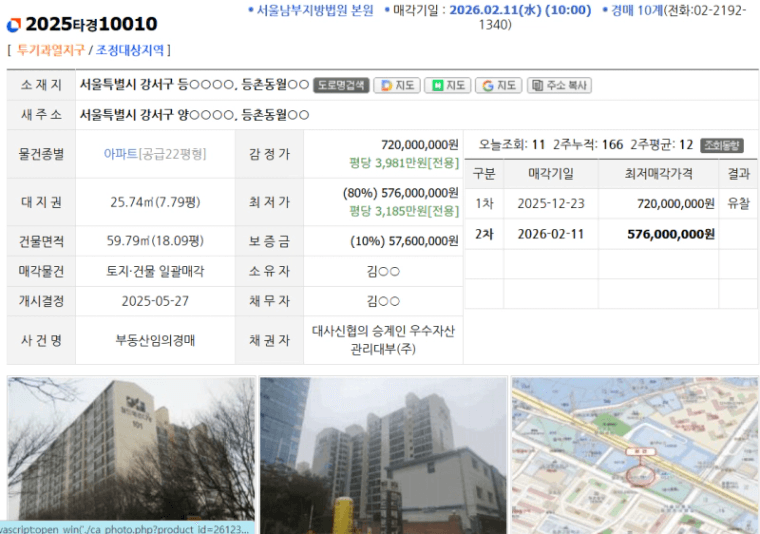Select the 대지권 value 25.74㎡(7.79평)
The image size is (760, 534).
155,202
